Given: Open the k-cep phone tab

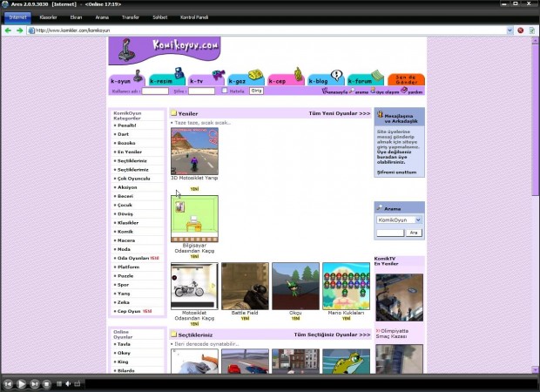Looking at the screenshot, I should 286,78.
